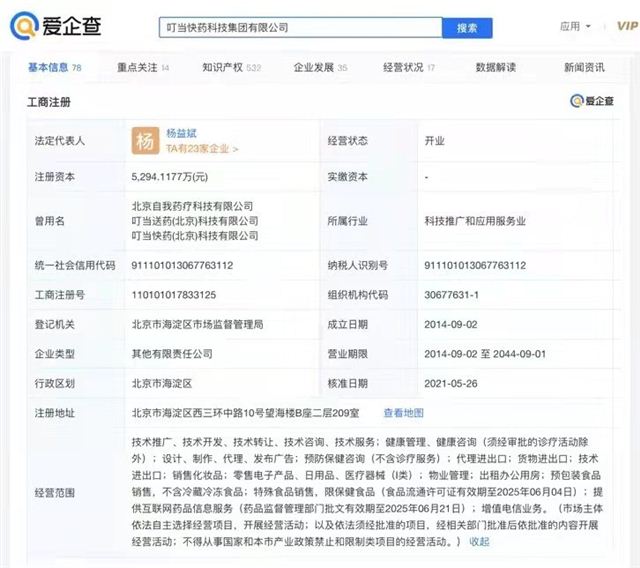Screen dimensions: 640x568
Task: Select business status 开业
Action: [x=434, y=141]
